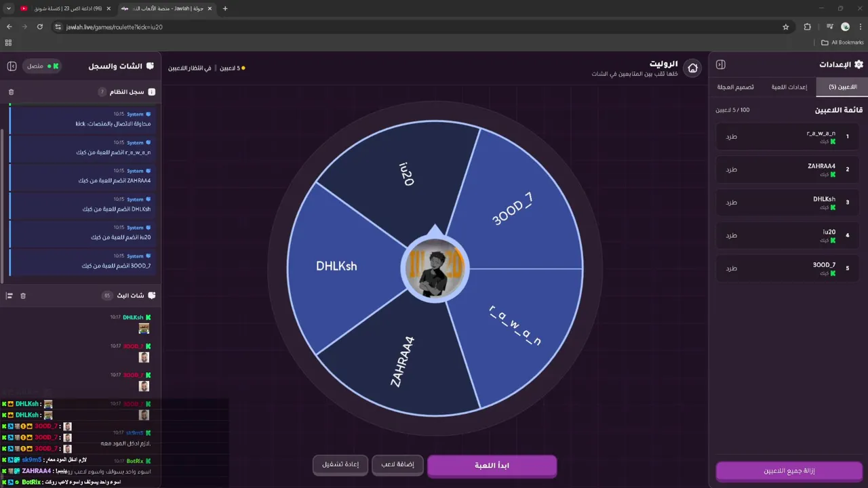Click the DHLKsh wheel segment
The width and height of the screenshot is (868, 488).
336,266
